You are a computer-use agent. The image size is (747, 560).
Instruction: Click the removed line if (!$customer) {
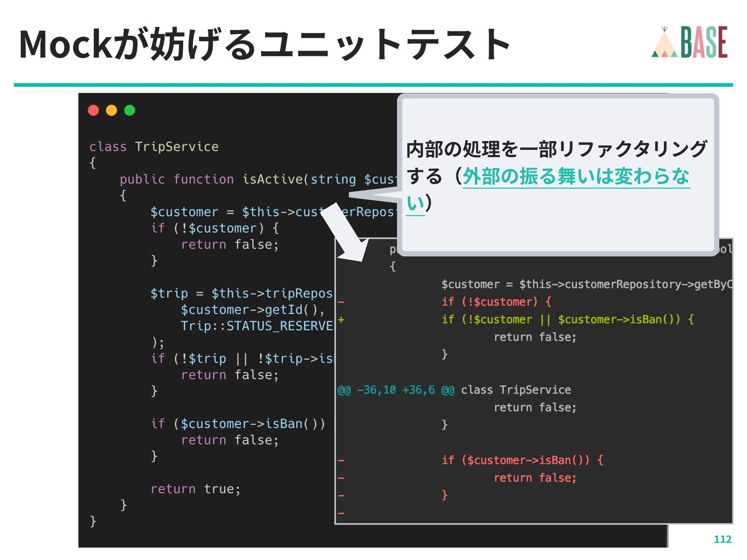click(496, 302)
